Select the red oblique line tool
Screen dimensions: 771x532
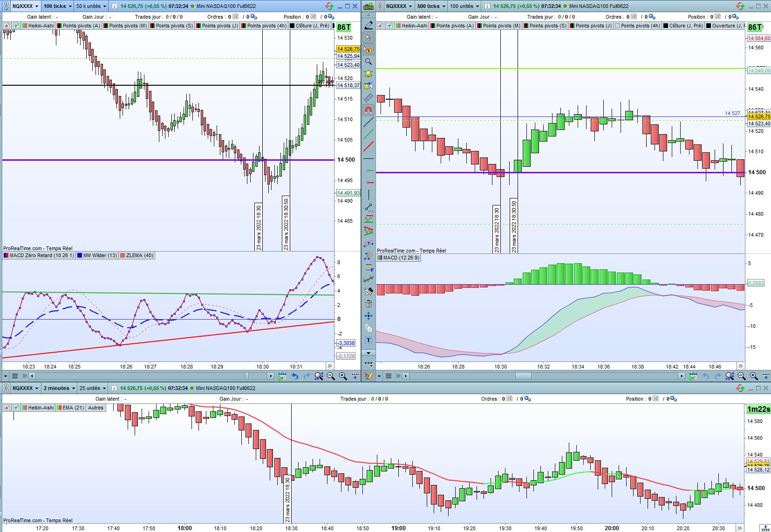pos(368,146)
